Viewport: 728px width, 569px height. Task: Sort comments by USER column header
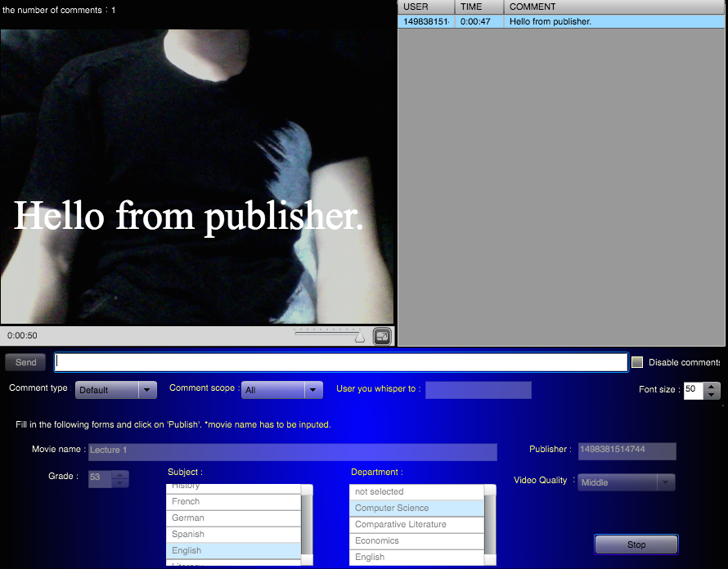tap(425, 7)
